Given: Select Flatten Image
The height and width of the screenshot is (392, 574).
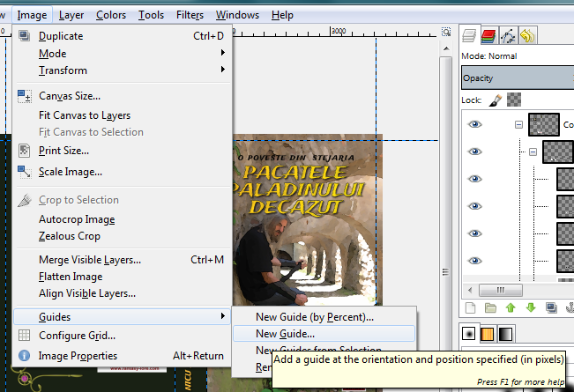Looking at the screenshot, I should (x=122, y=277).
